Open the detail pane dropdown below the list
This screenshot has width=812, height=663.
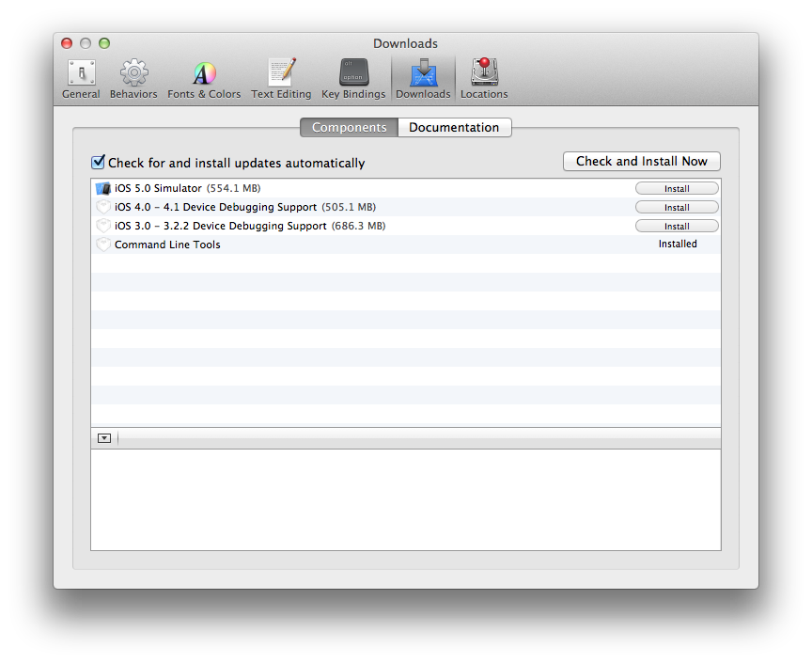pyautogui.click(x=104, y=438)
